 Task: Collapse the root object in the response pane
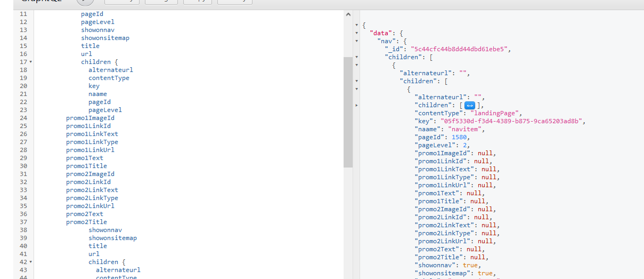coord(356,25)
